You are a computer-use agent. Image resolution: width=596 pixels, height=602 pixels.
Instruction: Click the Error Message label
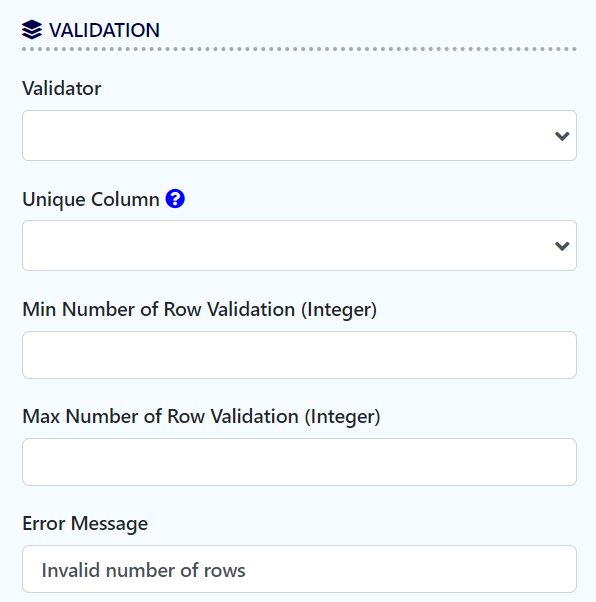(85, 523)
